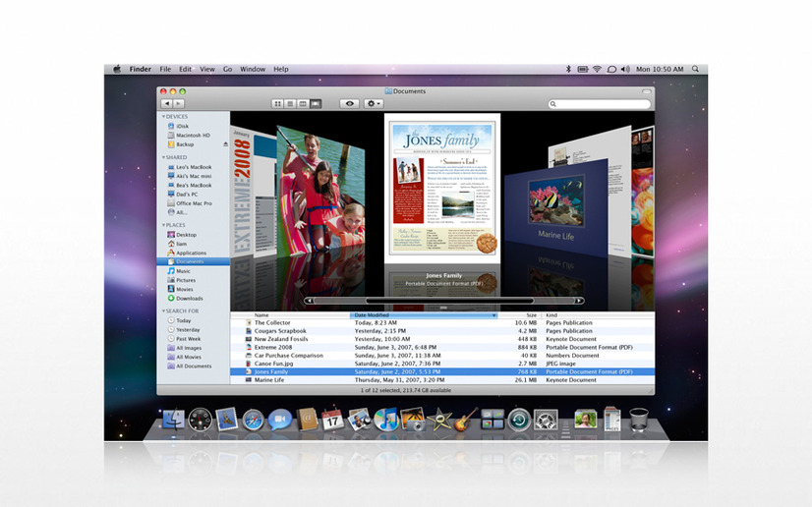Click the Finder window search field
The height and width of the screenshot is (507, 812).
pos(599,104)
